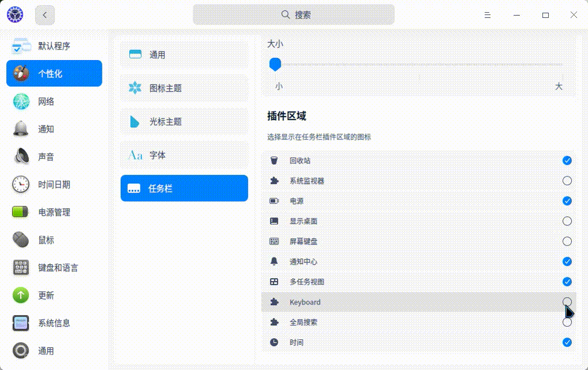Click the 时间日期 clock icon
Viewport: 588px width, 370px height.
[20, 184]
